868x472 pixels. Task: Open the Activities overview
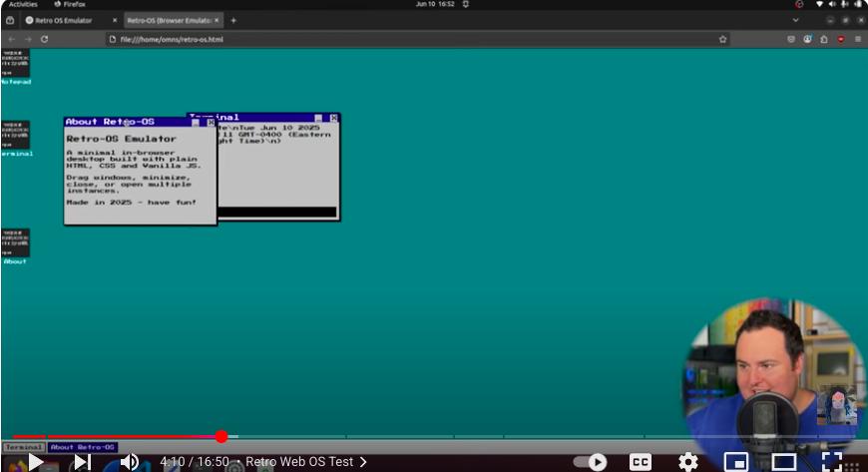click(x=23, y=4)
